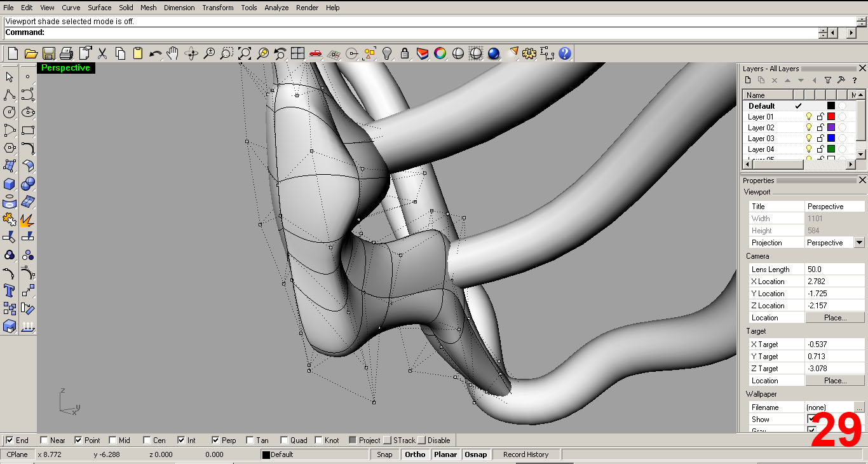
Task: Create a new document from toolbar
Action: click(x=12, y=53)
